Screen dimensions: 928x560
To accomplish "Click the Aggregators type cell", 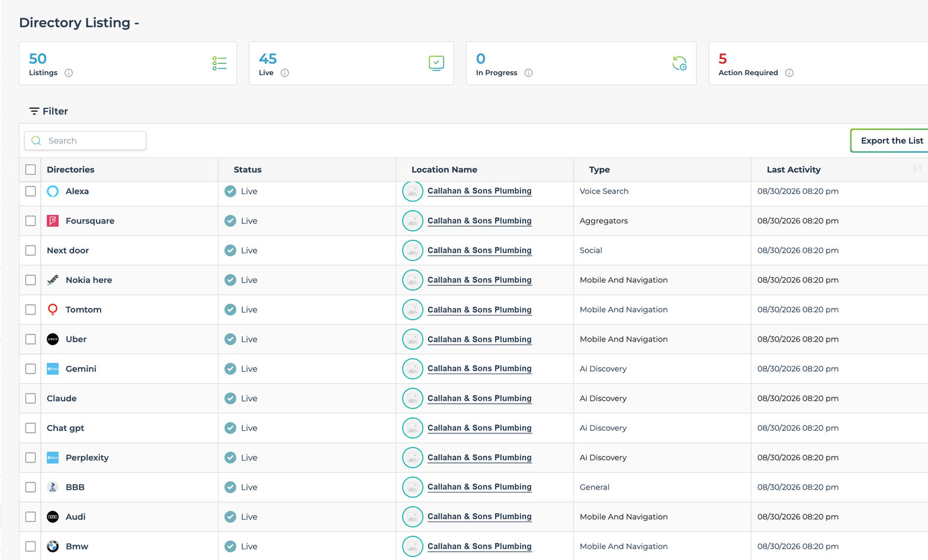I will pyautogui.click(x=603, y=221).
